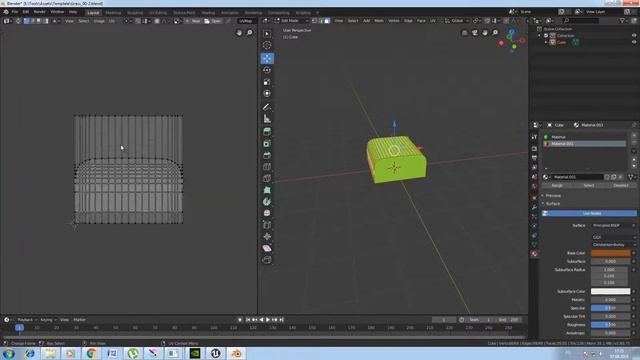640x360 pixels.
Task: Enable vertex select mode in 3D viewport header
Action: coord(314,20)
